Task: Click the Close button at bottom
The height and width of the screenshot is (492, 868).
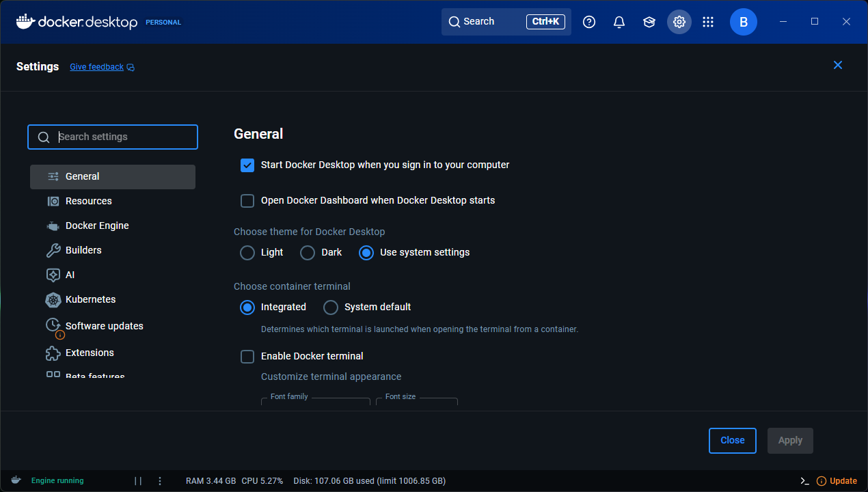Action: 732,441
